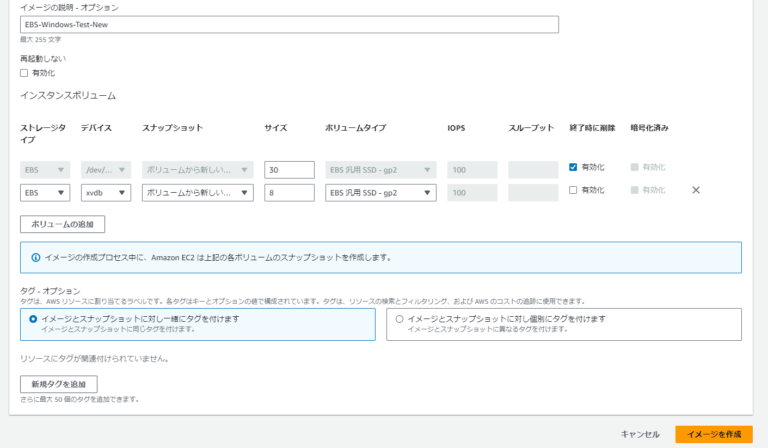
Task: Open the /dev/... device dropdown
Action: tap(106, 170)
